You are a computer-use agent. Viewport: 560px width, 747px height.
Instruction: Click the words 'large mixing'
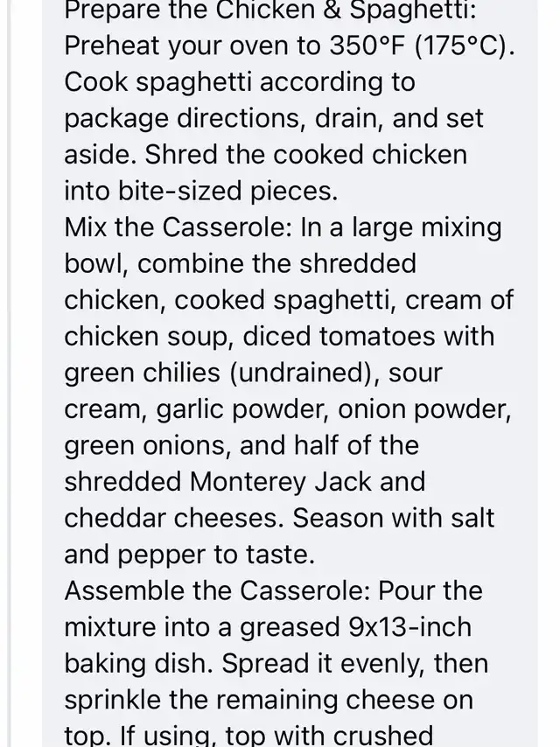coord(438,227)
